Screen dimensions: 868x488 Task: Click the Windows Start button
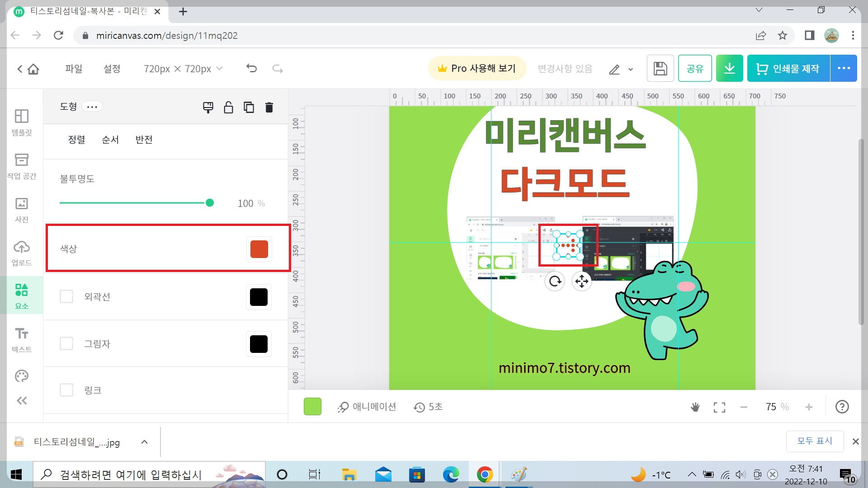coord(16,474)
